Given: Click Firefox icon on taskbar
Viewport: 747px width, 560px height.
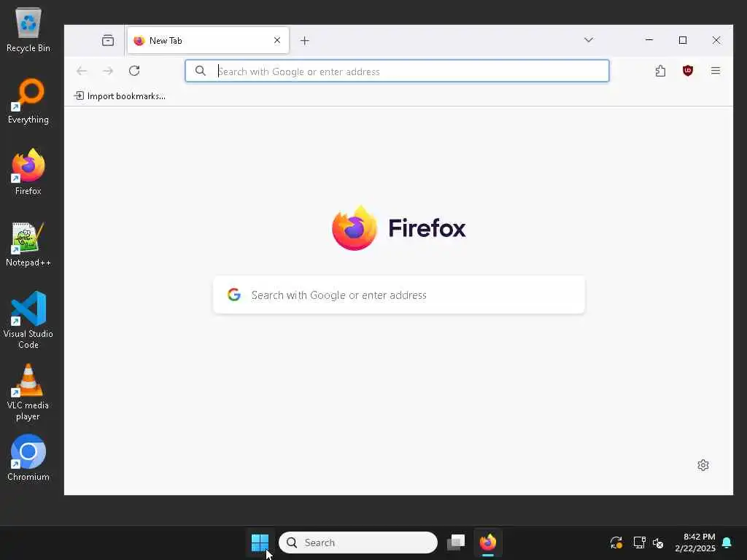Looking at the screenshot, I should pos(488,542).
